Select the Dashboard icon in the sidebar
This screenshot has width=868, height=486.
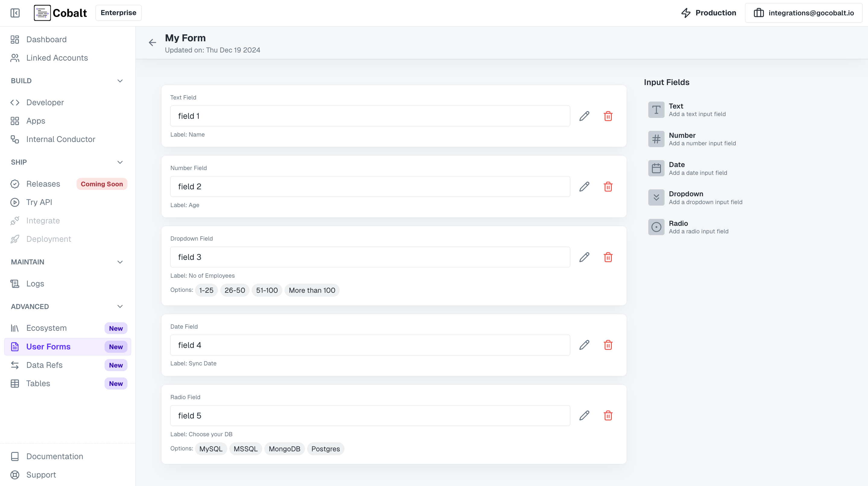pos(14,39)
